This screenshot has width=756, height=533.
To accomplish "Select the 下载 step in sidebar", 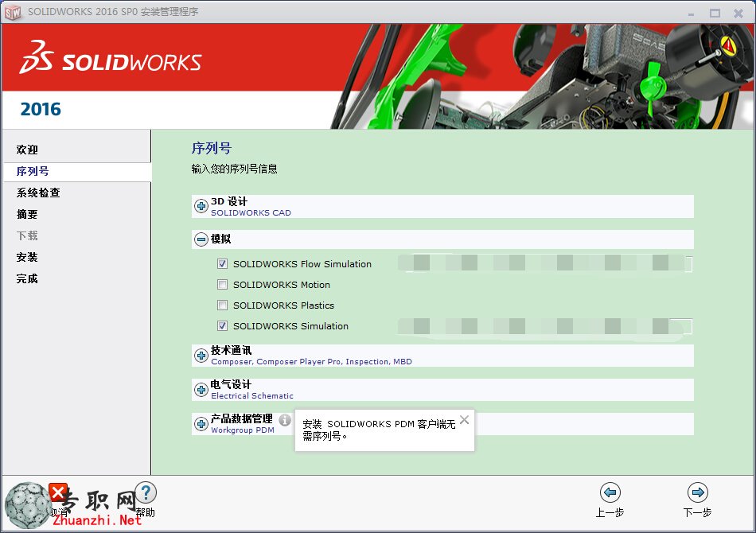I will [27, 235].
